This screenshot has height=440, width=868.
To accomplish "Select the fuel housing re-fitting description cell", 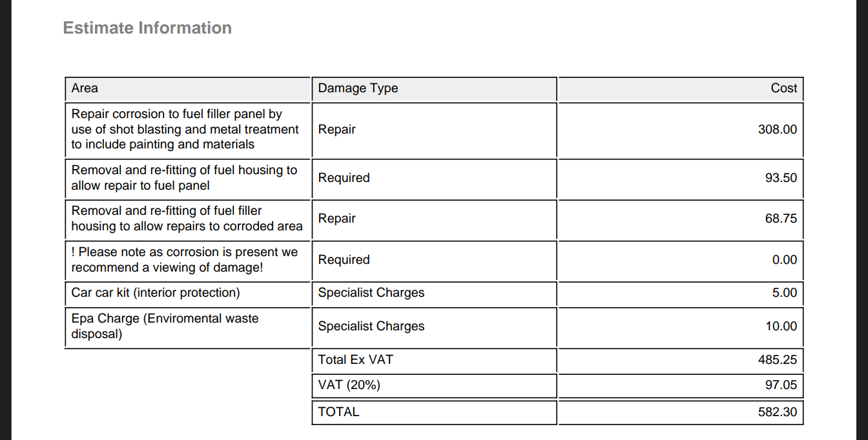I will [x=184, y=178].
